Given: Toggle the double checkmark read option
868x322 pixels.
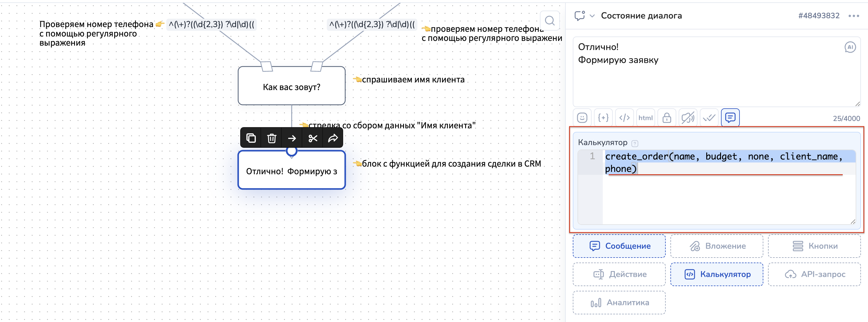Looking at the screenshot, I should (709, 118).
